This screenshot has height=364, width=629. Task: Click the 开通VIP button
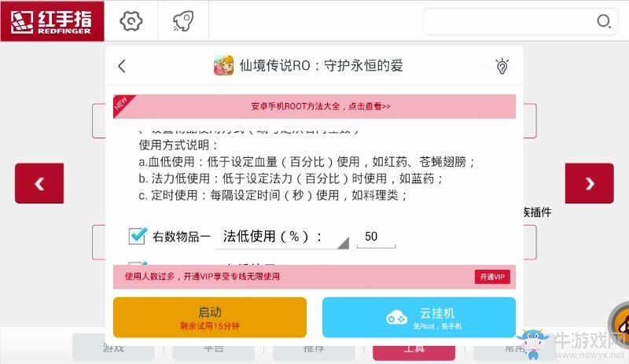click(x=492, y=277)
